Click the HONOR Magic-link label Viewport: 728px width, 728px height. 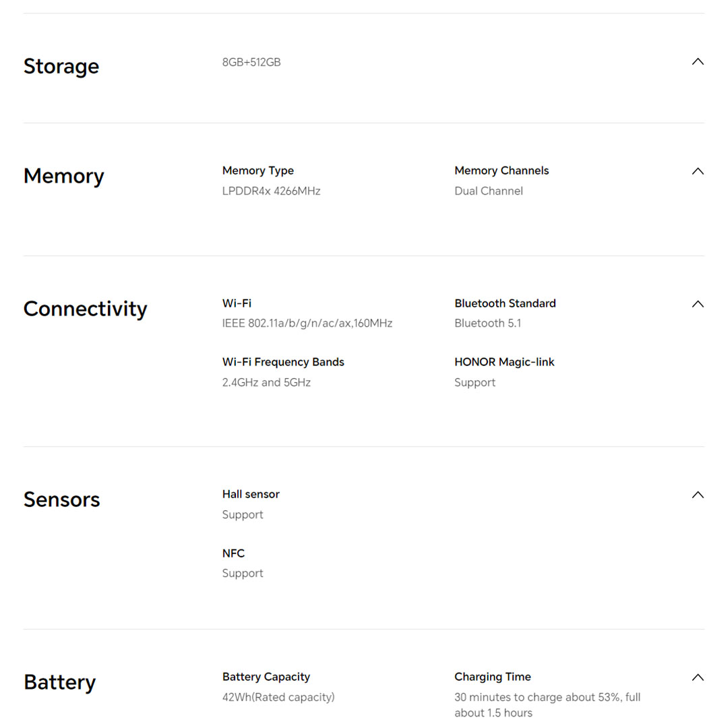coord(504,362)
